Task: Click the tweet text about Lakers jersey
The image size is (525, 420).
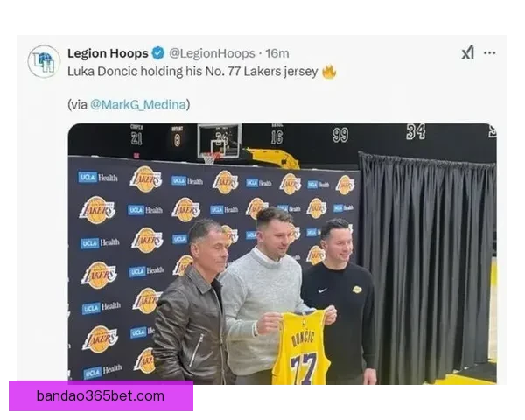Action: pos(192,72)
